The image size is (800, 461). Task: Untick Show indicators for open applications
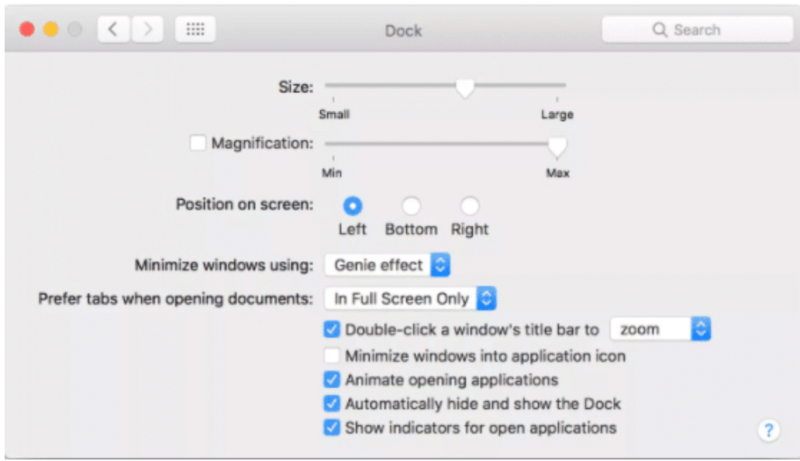(x=332, y=428)
